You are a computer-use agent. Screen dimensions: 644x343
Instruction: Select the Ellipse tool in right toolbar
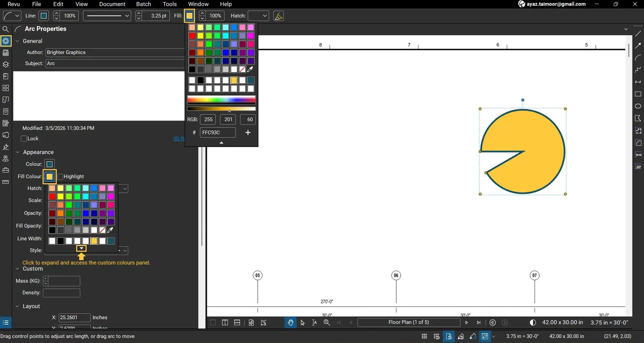point(638,106)
